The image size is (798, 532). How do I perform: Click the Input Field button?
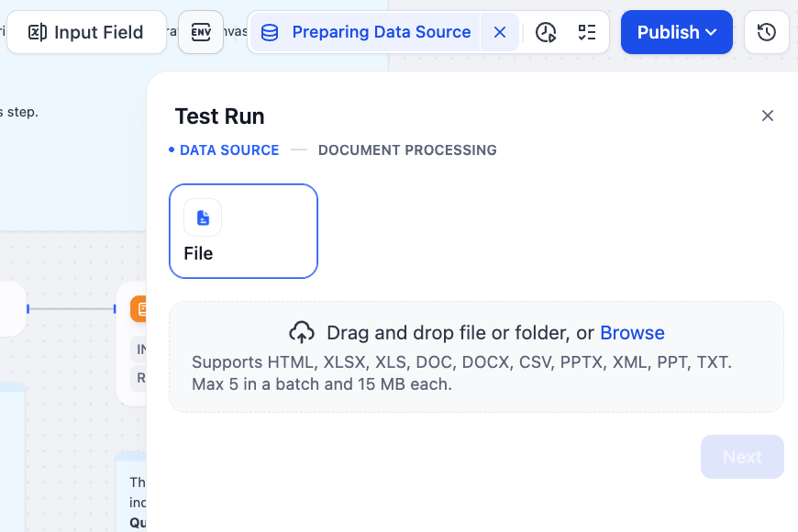(x=86, y=32)
